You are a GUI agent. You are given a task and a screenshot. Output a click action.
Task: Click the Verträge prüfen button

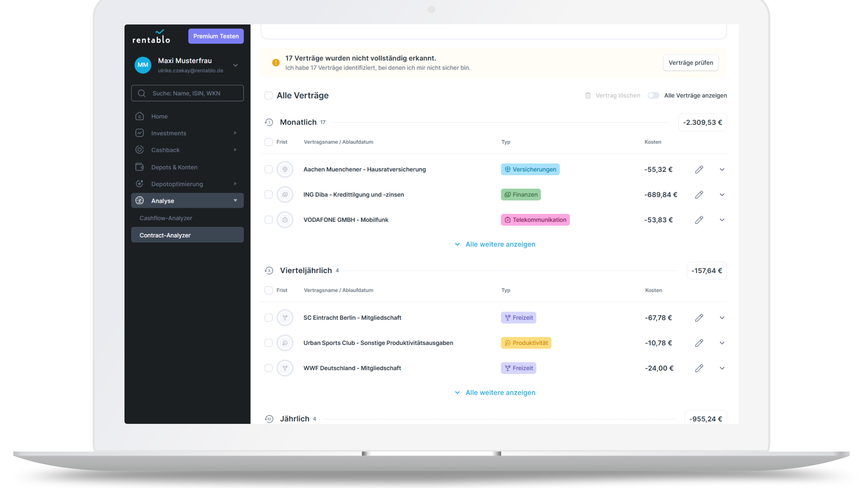click(x=691, y=63)
